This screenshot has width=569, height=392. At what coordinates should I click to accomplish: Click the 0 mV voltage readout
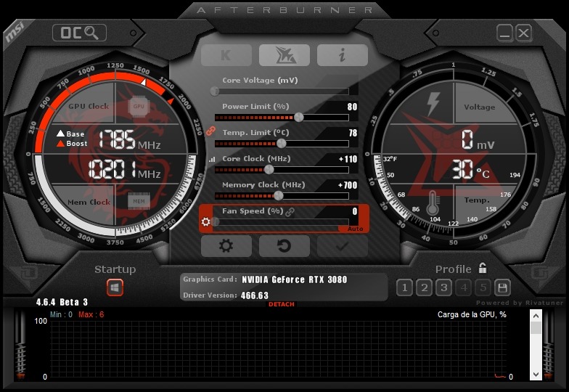(x=478, y=140)
